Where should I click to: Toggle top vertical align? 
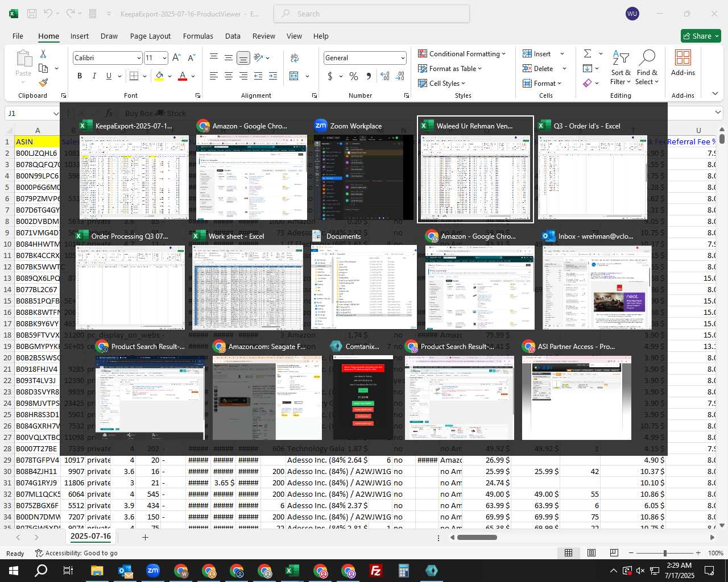coord(213,57)
